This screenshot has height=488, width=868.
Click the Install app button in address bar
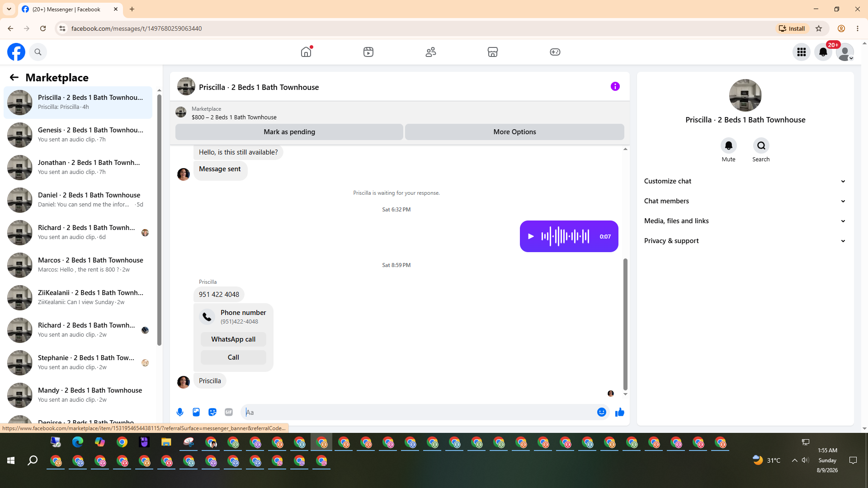[792, 28]
